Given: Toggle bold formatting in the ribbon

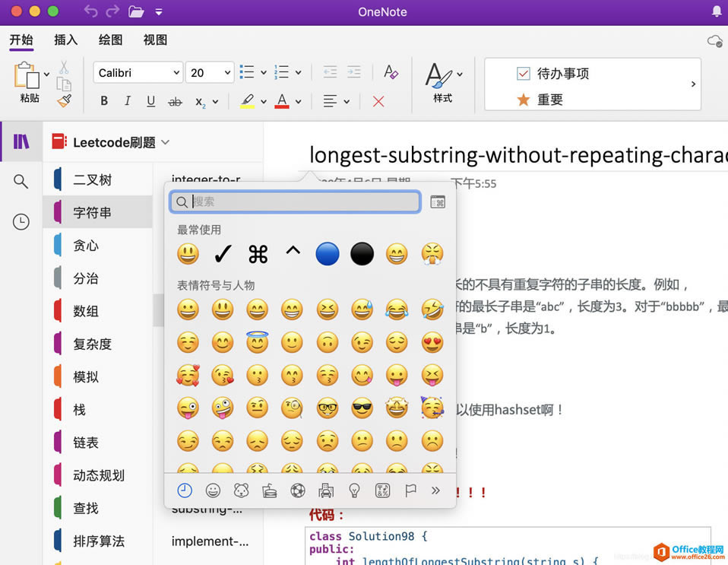Looking at the screenshot, I should point(103,100).
